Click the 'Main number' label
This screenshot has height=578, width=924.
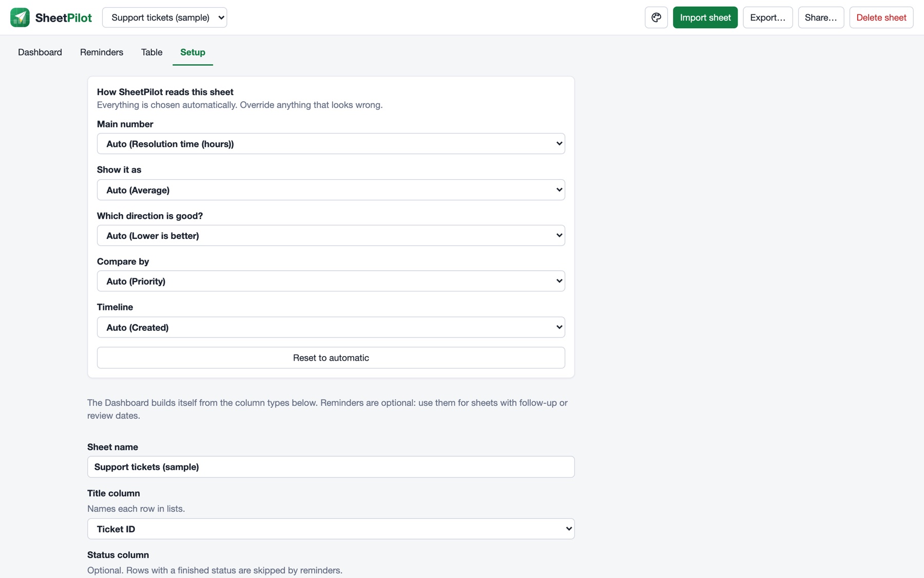tap(125, 124)
